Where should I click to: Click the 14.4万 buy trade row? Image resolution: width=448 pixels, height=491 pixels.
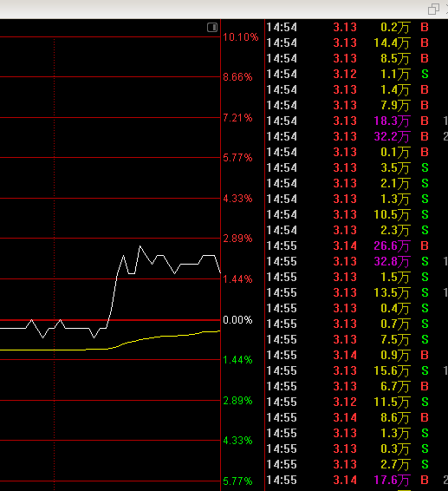[357, 43]
